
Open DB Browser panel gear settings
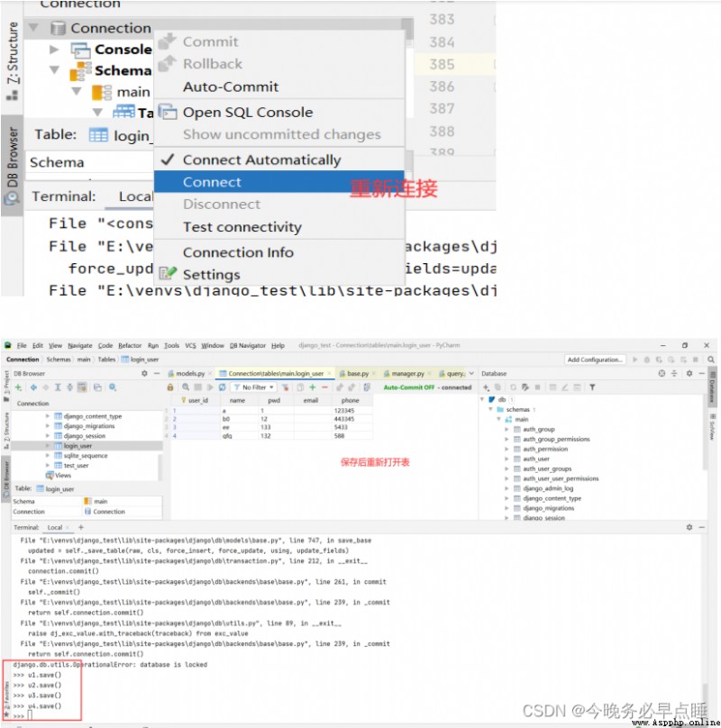pos(144,373)
